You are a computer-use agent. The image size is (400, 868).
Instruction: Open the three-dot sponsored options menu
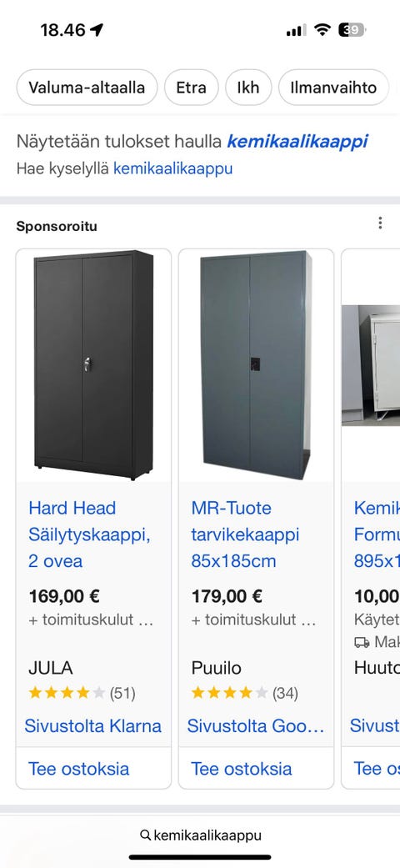[x=379, y=223]
